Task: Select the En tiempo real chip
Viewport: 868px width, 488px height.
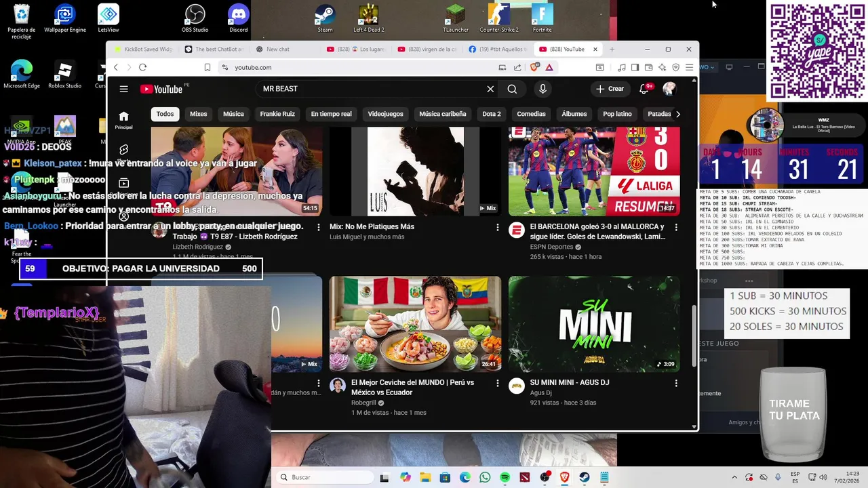Action: click(x=332, y=114)
